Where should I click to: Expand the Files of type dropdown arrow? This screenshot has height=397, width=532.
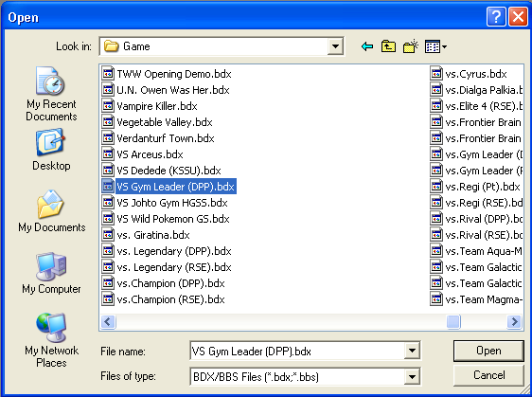(412, 376)
